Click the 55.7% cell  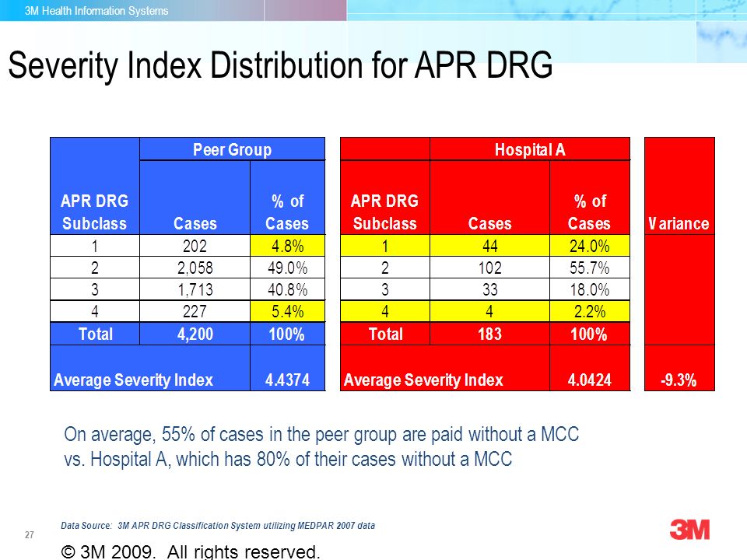click(x=590, y=268)
